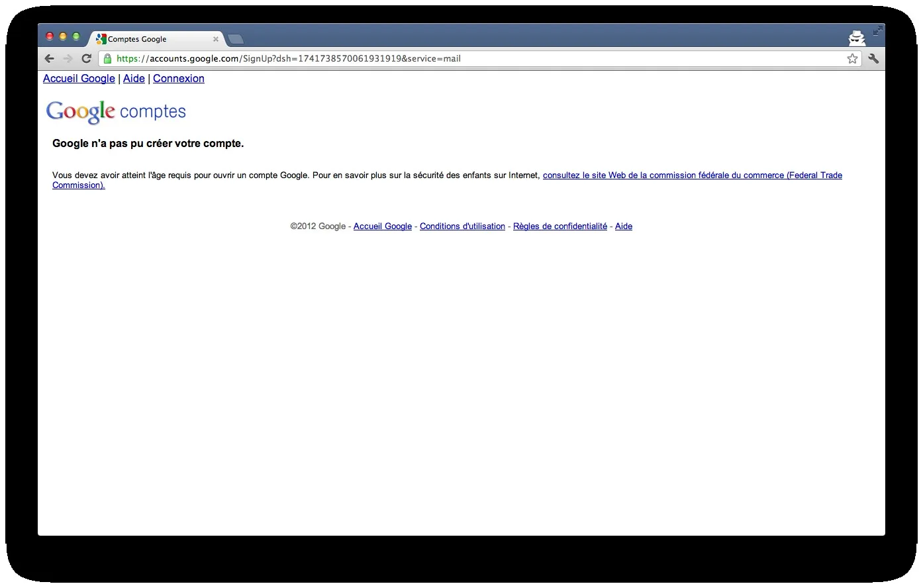Click the favicon on the Comptes Google tab
Screen dimensions: 923x588
101,39
